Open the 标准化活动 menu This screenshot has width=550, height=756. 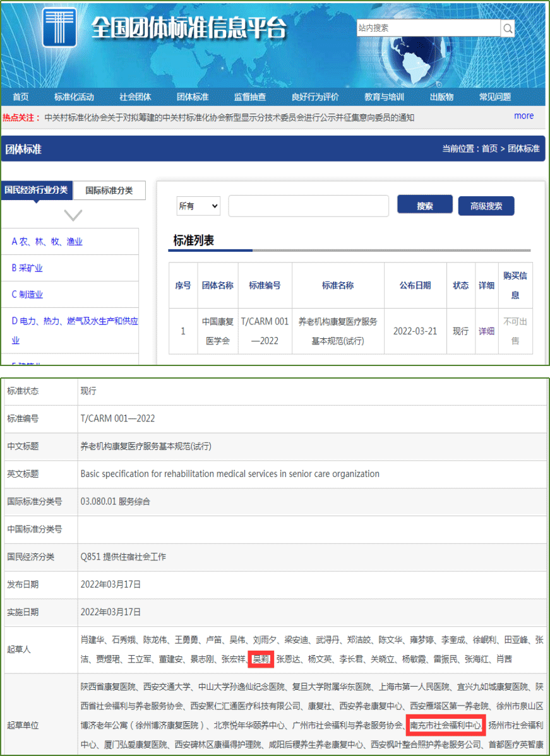tap(74, 97)
